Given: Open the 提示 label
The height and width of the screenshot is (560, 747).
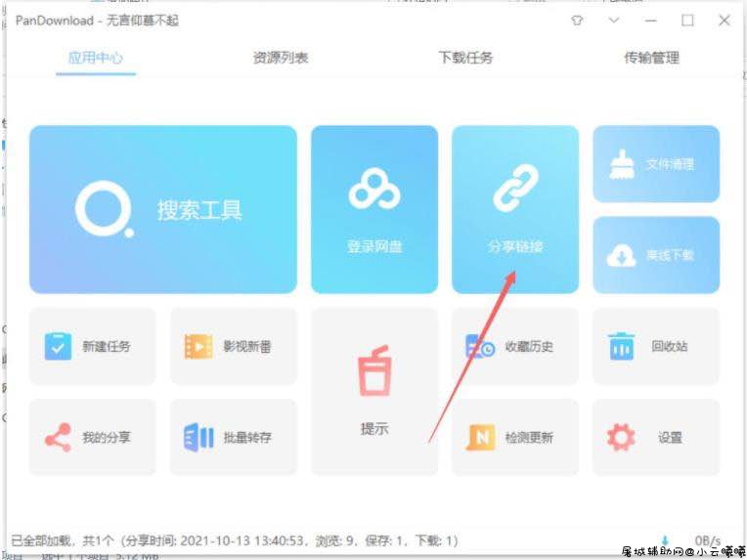Looking at the screenshot, I should (x=374, y=428).
